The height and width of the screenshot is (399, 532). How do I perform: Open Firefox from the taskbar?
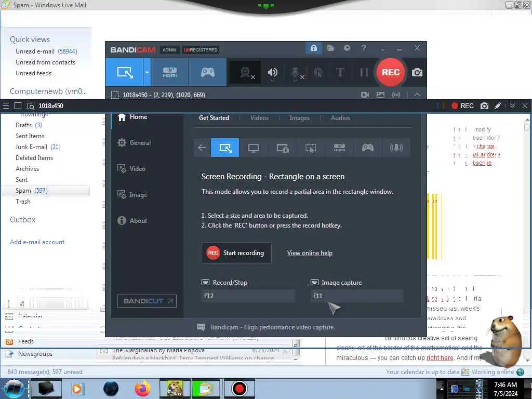tap(142, 389)
